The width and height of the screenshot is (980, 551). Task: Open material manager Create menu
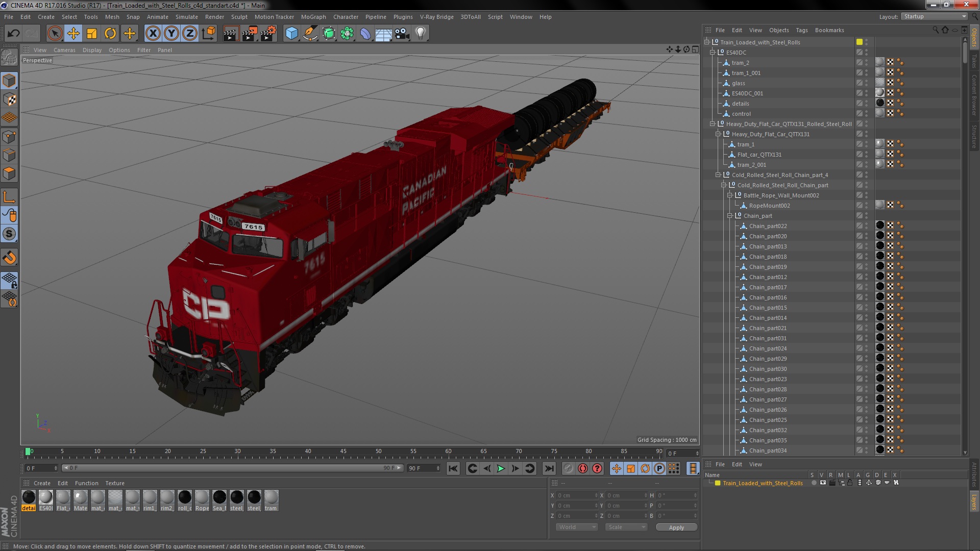pyautogui.click(x=42, y=483)
